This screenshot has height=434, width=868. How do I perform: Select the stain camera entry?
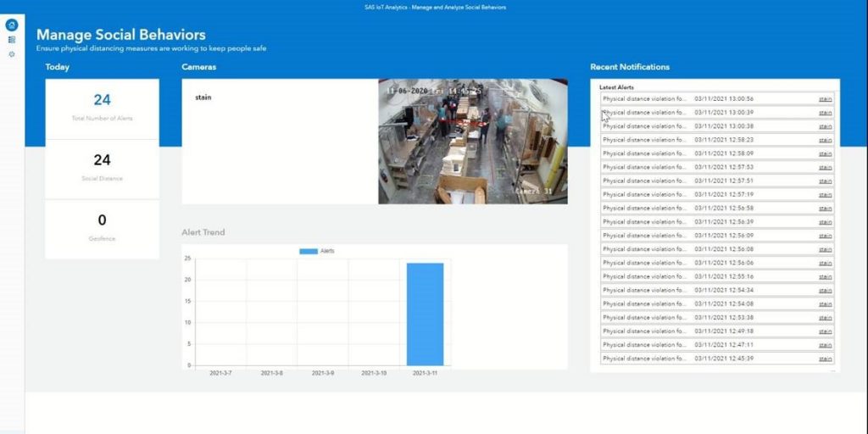point(203,97)
